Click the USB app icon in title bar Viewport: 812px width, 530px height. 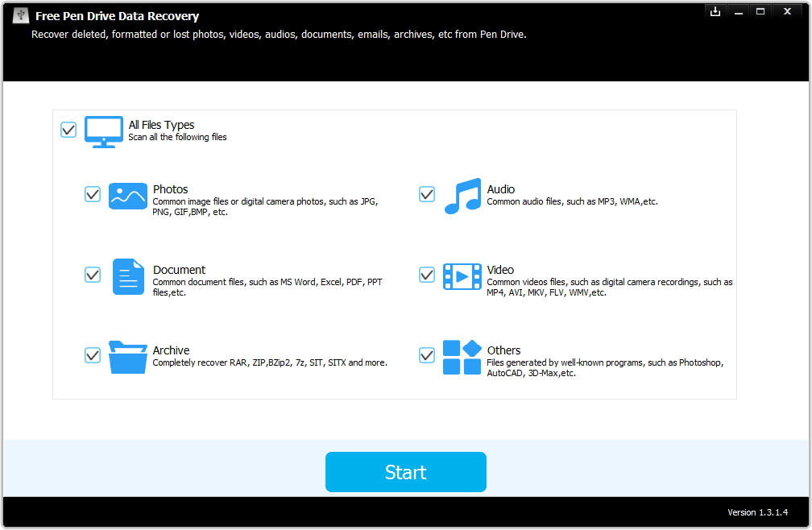[x=21, y=15]
